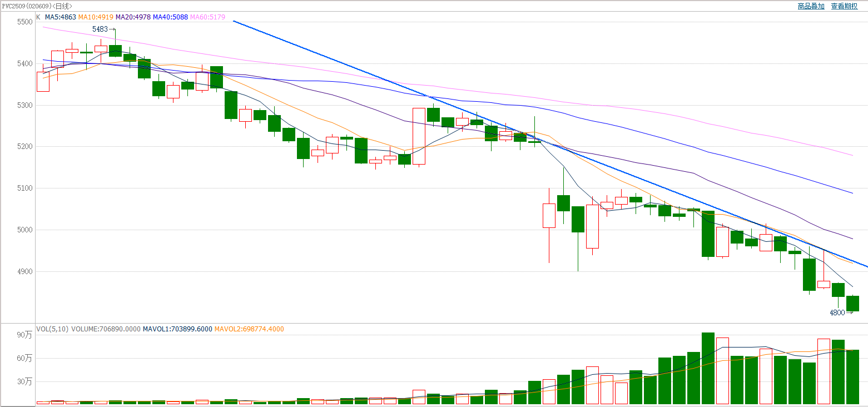Select the MA5:4863 indicator label
Viewport: 868px width, 407px height.
tap(61, 17)
